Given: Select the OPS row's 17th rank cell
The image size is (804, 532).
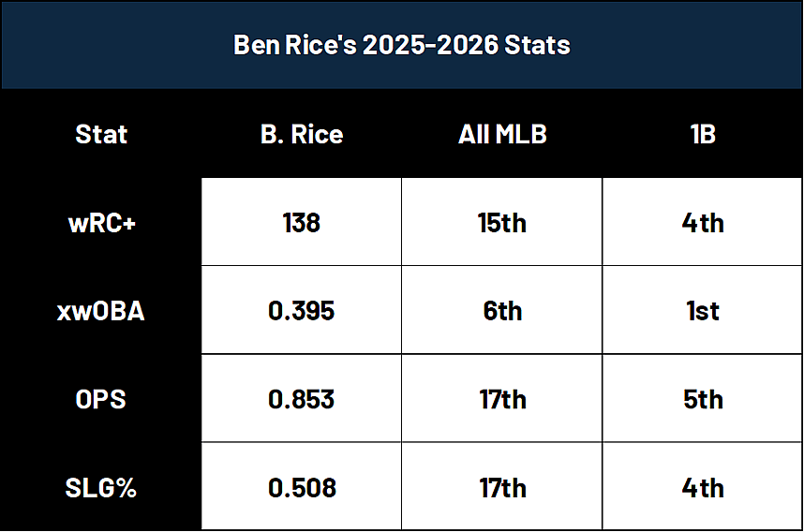Looking at the screenshot, I should (x=502, y=399).
